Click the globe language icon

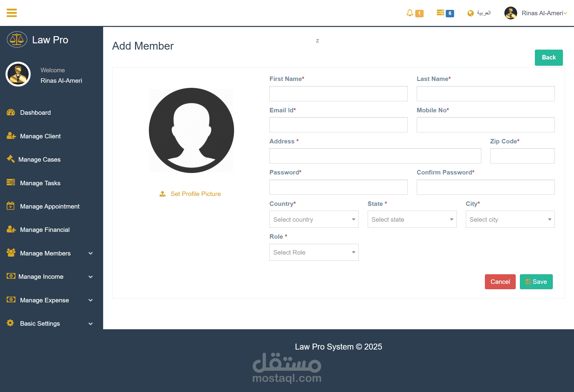[471, 13]
